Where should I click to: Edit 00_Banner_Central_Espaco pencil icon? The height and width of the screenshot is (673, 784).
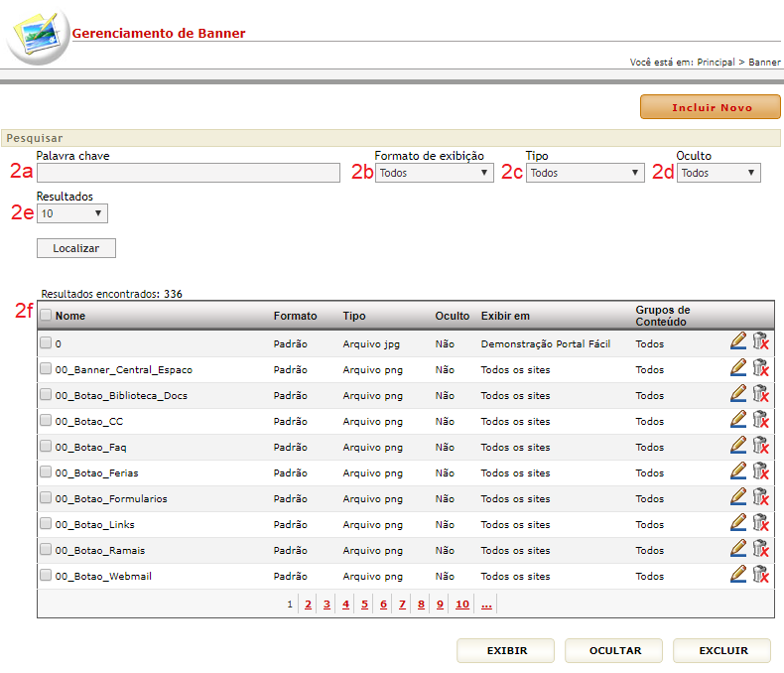tap(738, 368)
